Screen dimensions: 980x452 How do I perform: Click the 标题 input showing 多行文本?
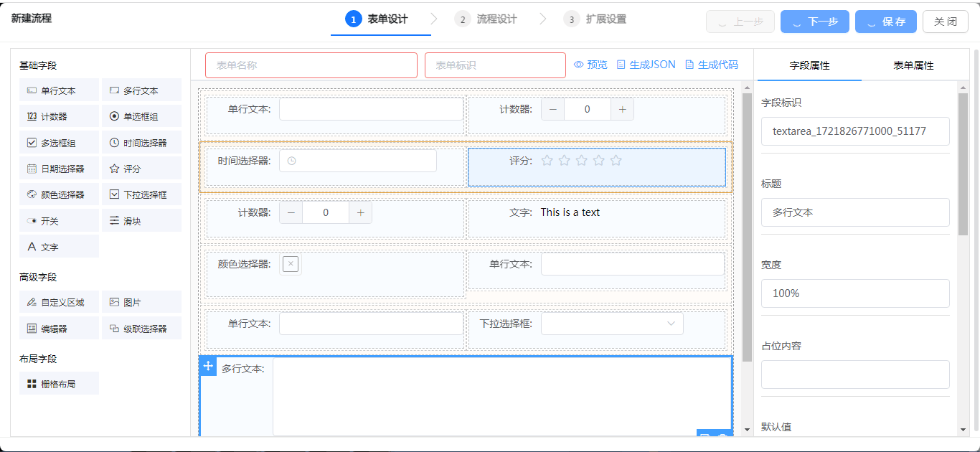tap(855, 212)
